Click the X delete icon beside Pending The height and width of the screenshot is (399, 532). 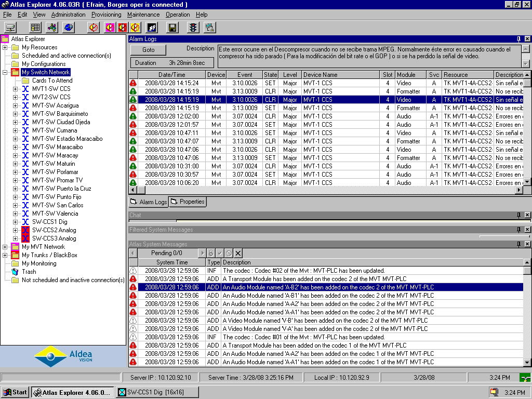(x=238, y=253)
